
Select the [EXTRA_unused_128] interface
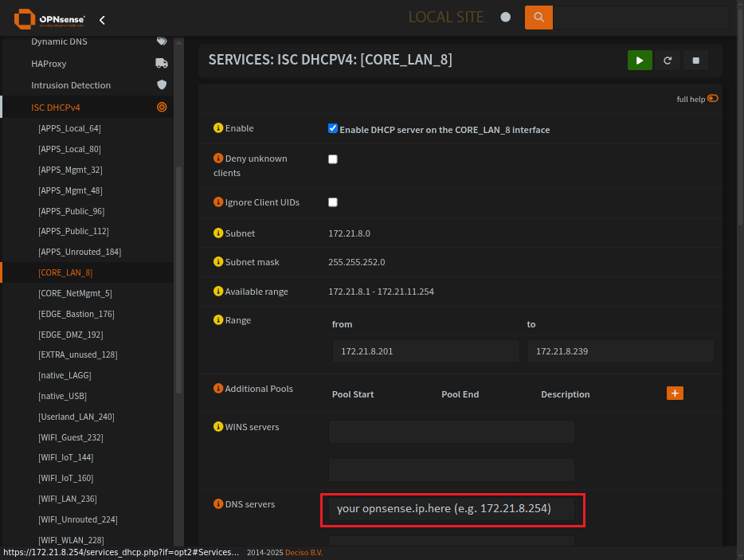78,354
